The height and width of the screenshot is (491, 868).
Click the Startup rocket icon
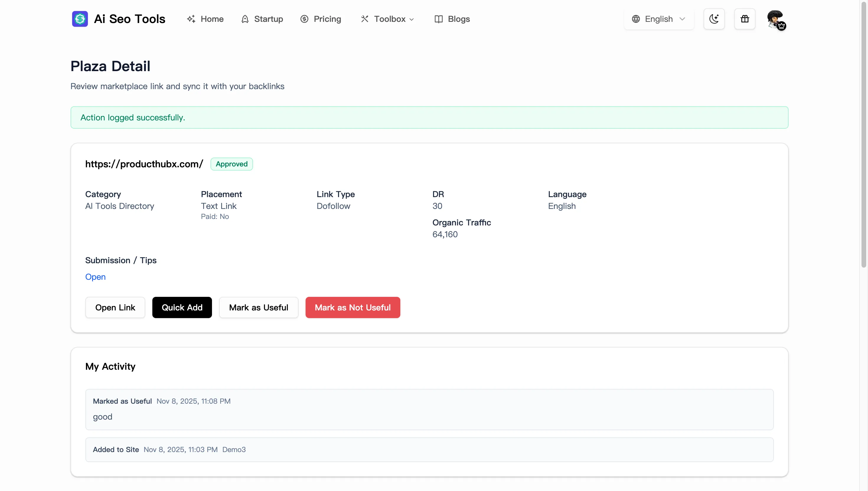click(245, 19)
